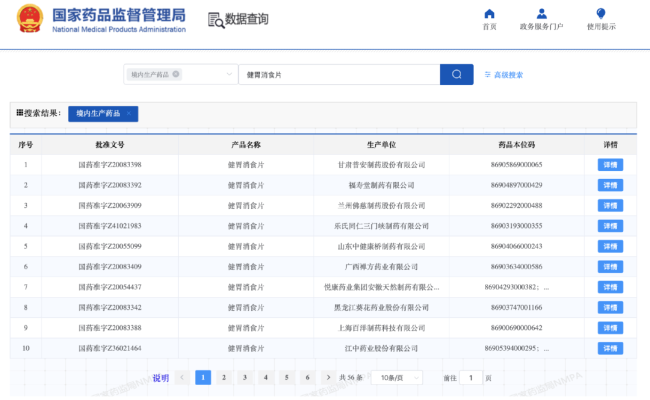
Task: Click drug code 86905869000065
Action: [517, 165]
